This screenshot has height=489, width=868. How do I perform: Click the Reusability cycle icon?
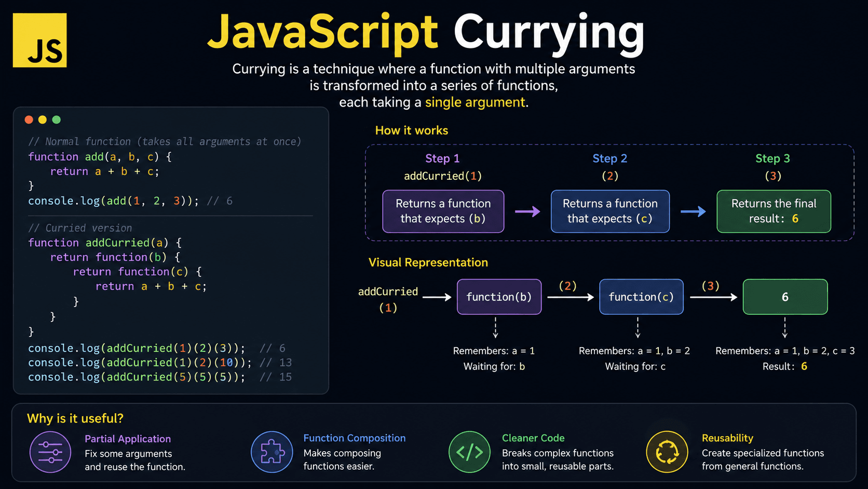point(667,452)
